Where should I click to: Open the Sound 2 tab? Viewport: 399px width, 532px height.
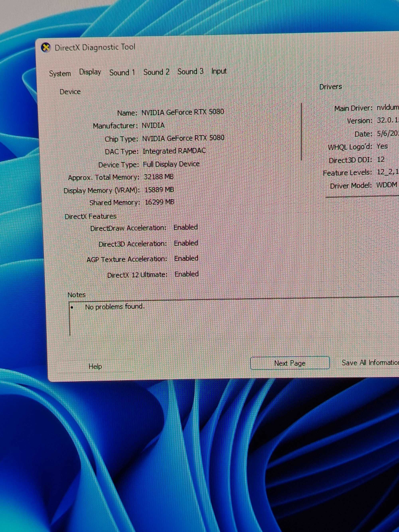[156, 72]
